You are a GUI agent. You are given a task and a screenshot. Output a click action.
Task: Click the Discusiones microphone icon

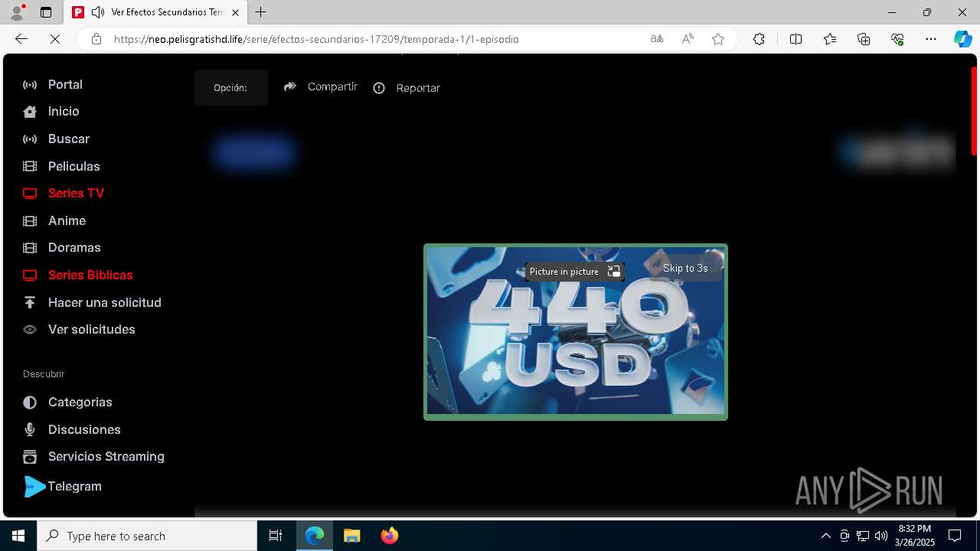[30, 429]
